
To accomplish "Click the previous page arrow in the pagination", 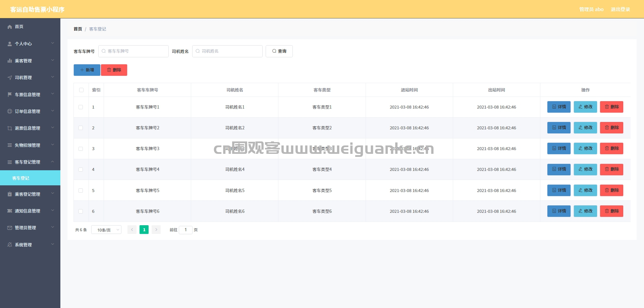I will (x=132, y=230).
